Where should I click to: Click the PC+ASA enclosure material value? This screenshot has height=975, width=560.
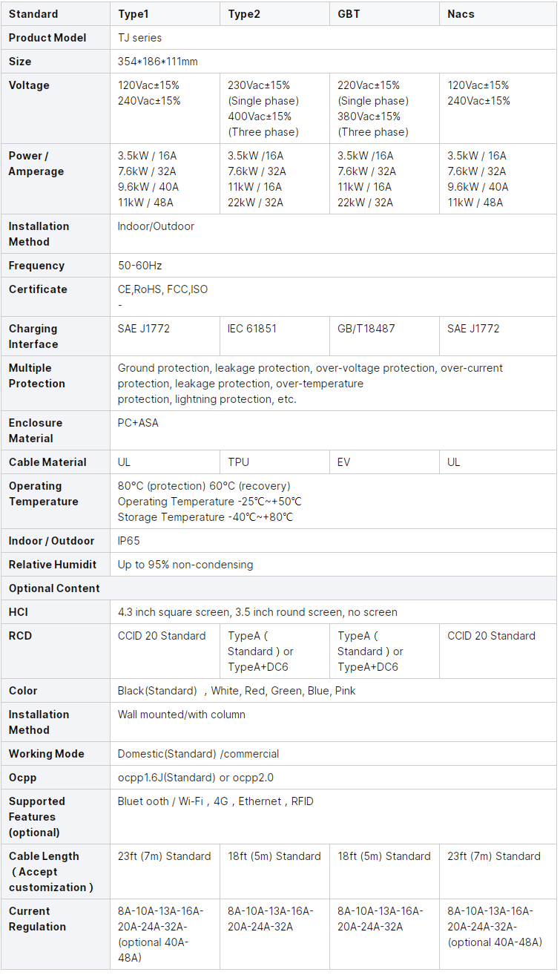(138, 423)
